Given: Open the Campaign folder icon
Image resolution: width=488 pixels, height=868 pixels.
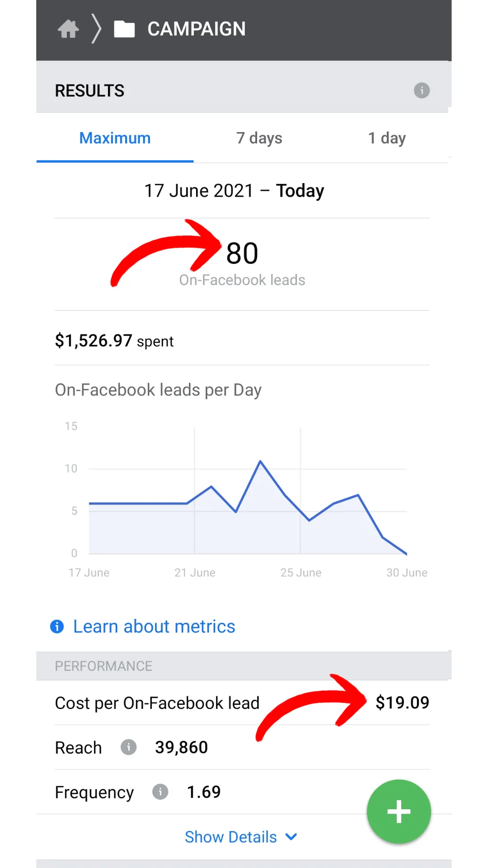Looking at the screenshot, I should click(x=124, y=29).
